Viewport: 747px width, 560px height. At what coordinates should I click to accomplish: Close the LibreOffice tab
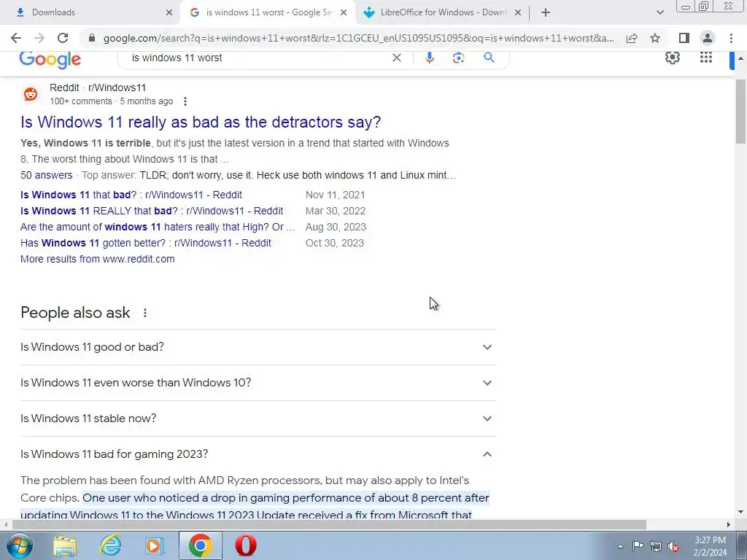coord(518,13)
